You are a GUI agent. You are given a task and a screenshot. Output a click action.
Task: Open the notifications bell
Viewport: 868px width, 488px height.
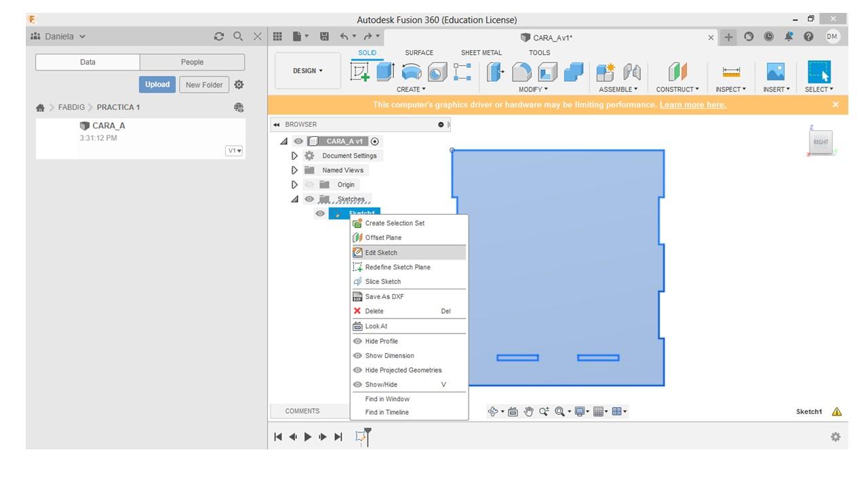coord(789,37)
